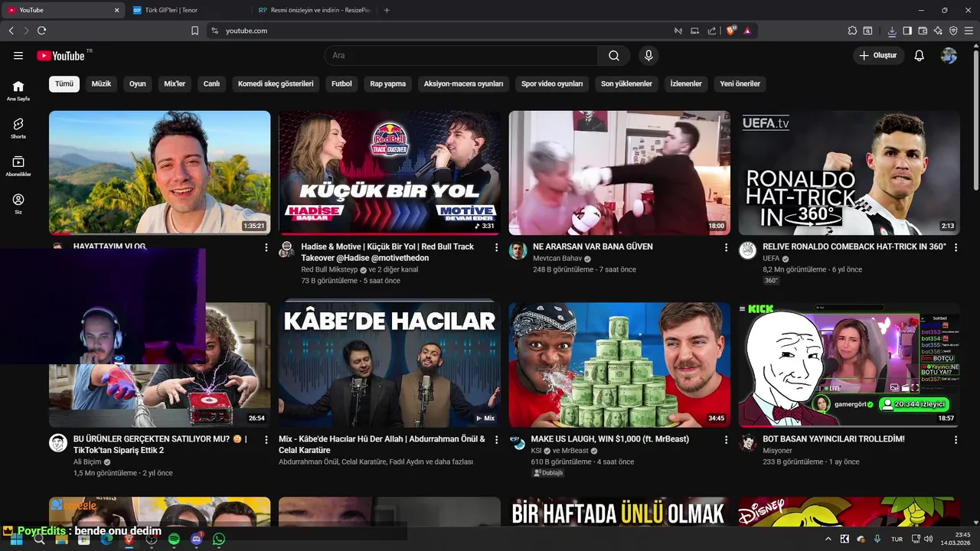Image resolution: width=980 pixels, height=551 pixels.
Task: Open options for MAKE US LAUGH video
Action: 726,440
